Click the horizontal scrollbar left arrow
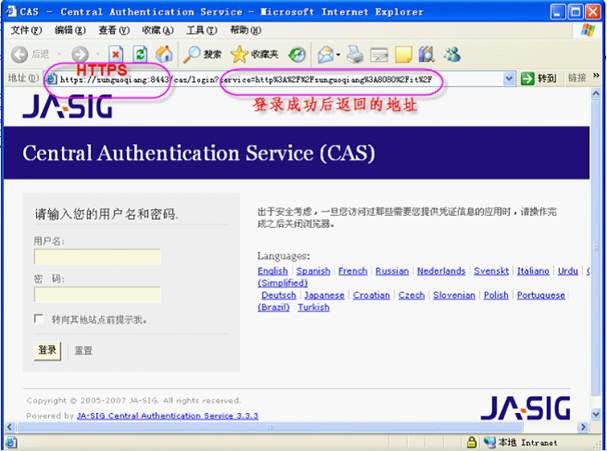This screenshot has width=607, height=451. pos(10,427)
